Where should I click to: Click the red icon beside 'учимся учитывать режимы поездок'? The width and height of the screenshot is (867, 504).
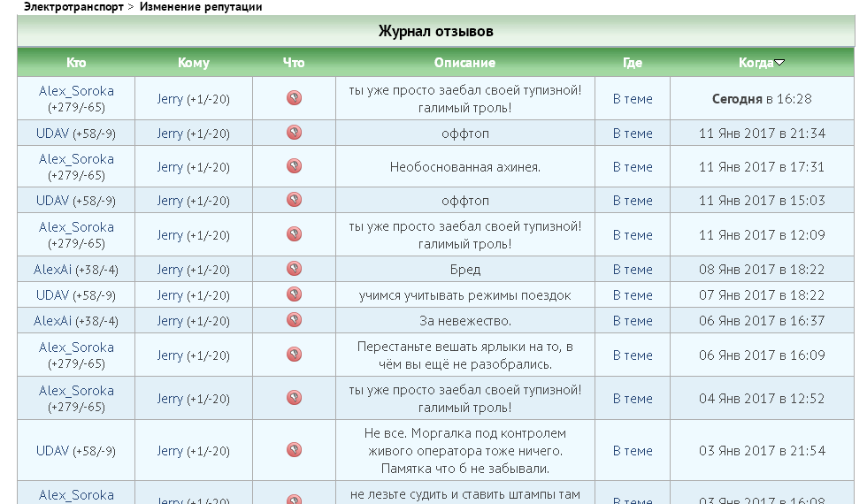294,294
